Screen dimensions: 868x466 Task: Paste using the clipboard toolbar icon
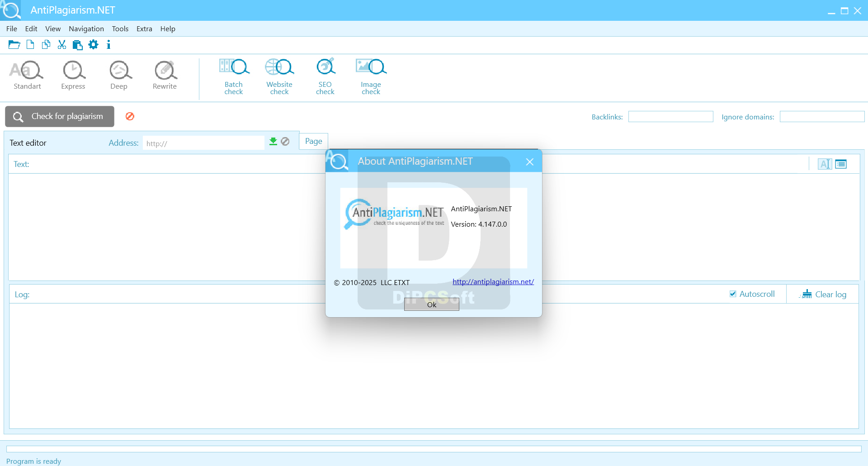(x=78, y=45)
